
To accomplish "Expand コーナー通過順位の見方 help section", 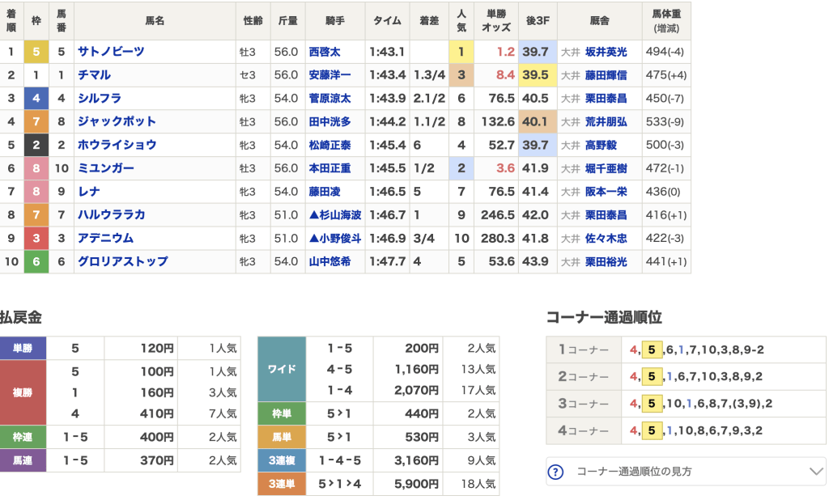I will 686,472.
